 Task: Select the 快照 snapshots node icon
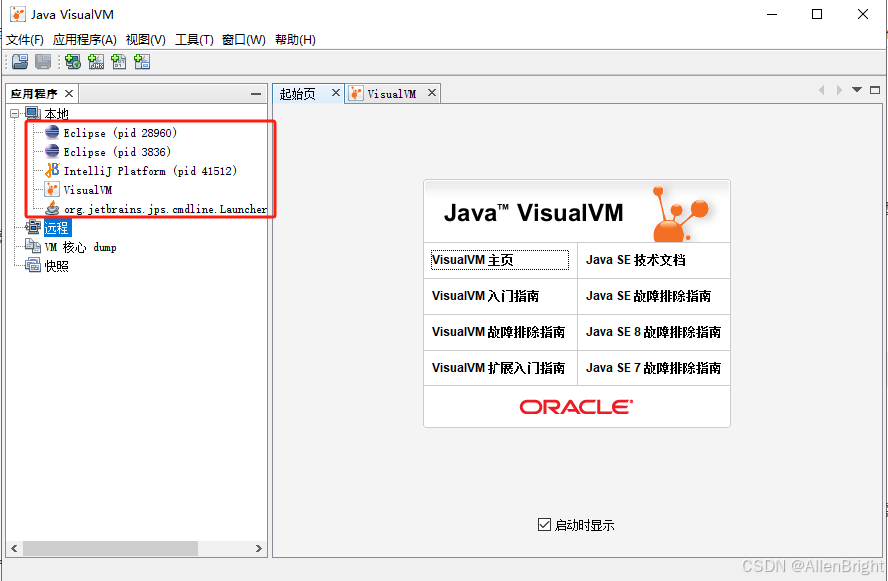[x=33, y=265]
